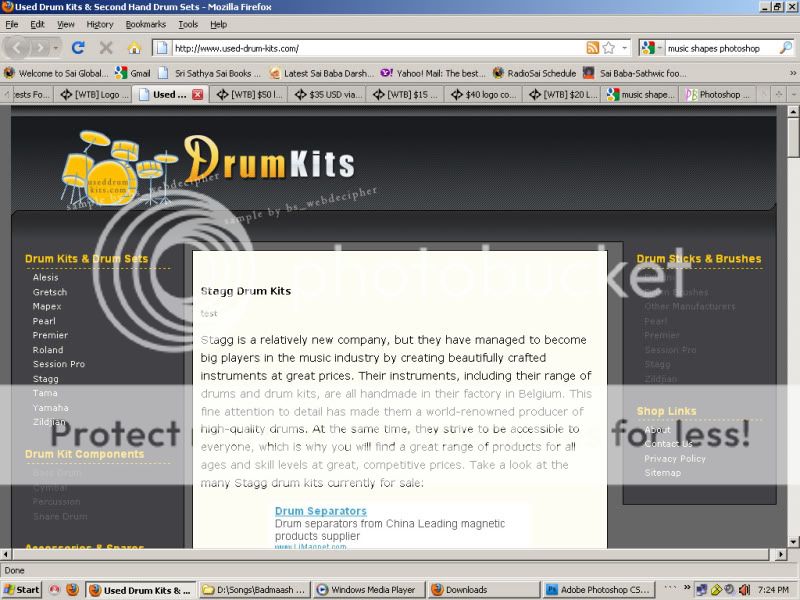This screenshot has height=600, width=800.
Task: Open the Help menu
Action: coord(218,24)
